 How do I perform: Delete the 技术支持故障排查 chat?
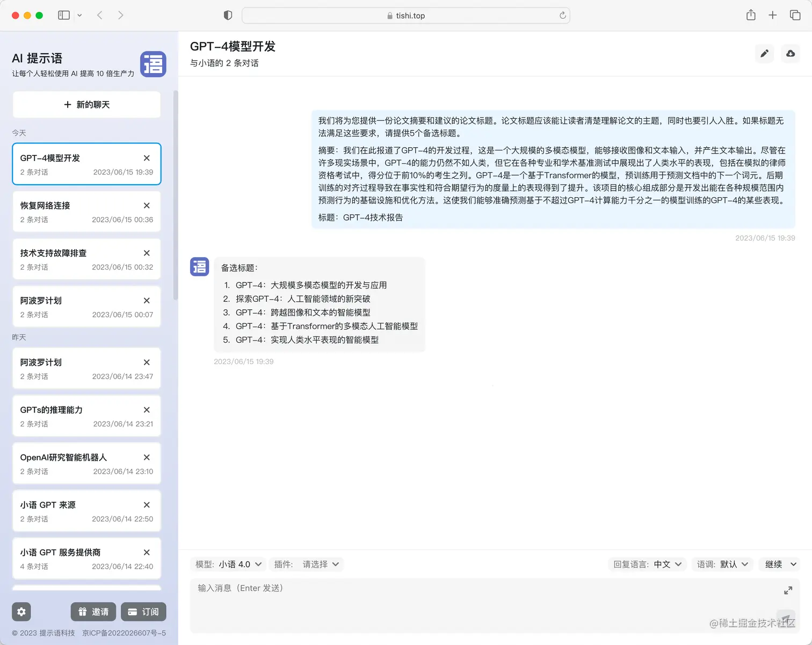coord(147,253)
